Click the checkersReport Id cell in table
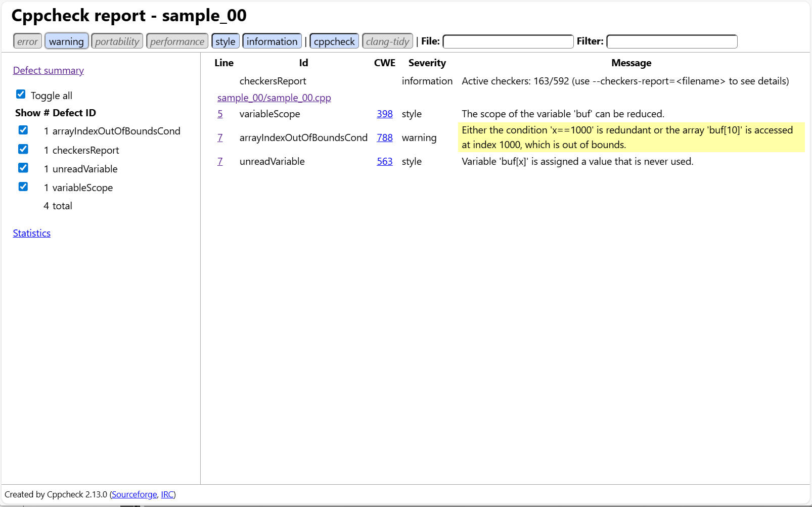Screen dimensions: 812x507 pos(273,81)
